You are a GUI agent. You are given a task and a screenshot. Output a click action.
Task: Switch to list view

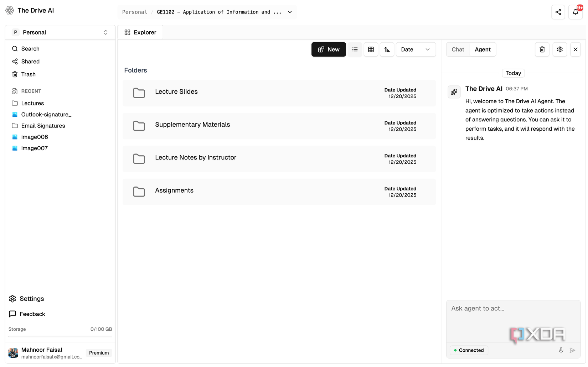(355, 49)
